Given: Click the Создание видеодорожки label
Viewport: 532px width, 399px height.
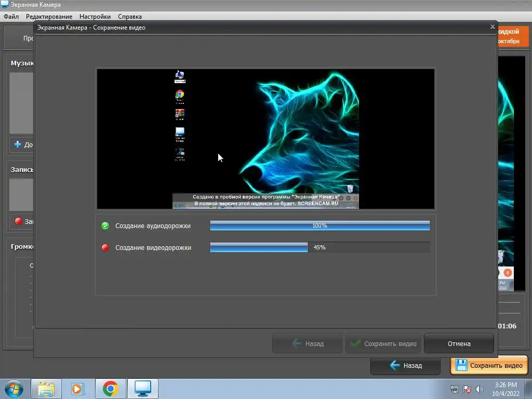Looking at the screenshot, I should tap(153, 248).
